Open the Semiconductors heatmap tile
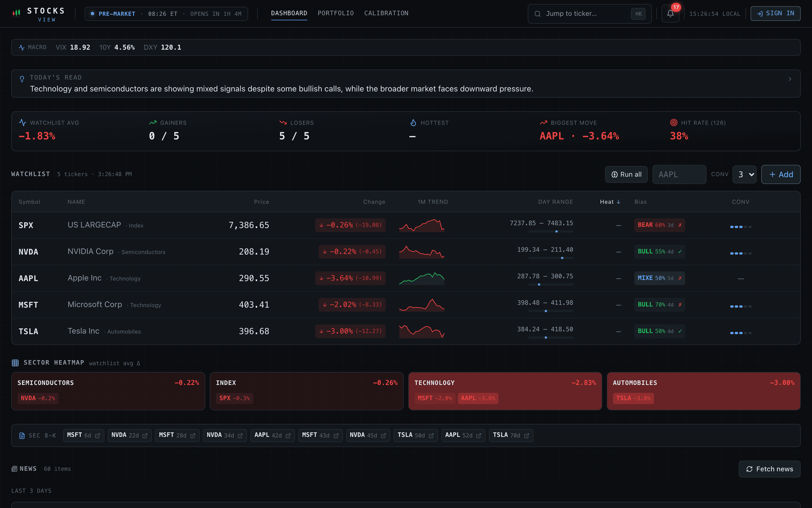Image resolution: width=812 pixels, height=508 pixels. (x=108, y=391)
